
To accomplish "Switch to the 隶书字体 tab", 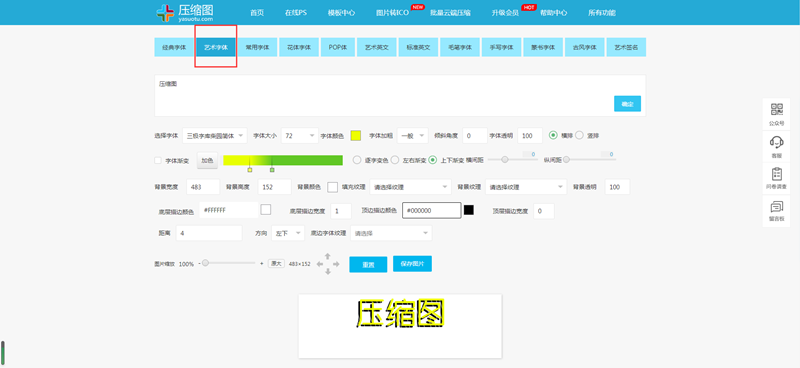I will [x=543, y=47].
